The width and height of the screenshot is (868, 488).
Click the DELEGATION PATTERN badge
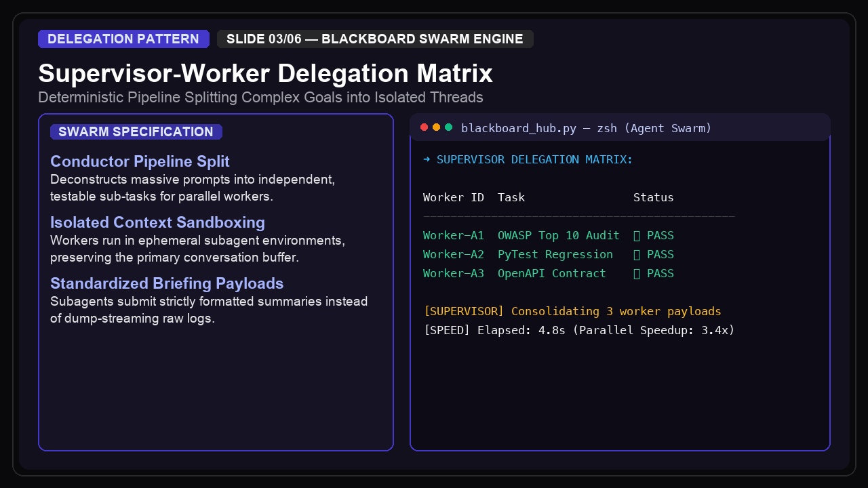point(123,39)
